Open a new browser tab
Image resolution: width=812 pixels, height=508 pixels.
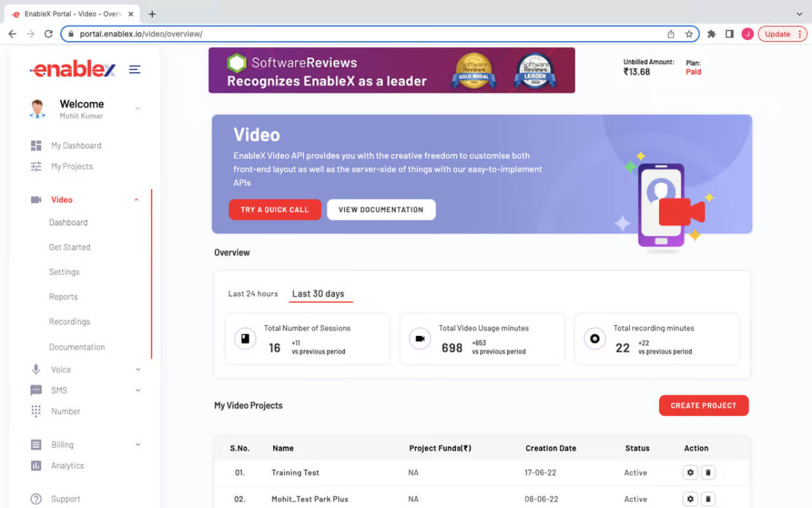pyautogui.click(x=152, y=14)
